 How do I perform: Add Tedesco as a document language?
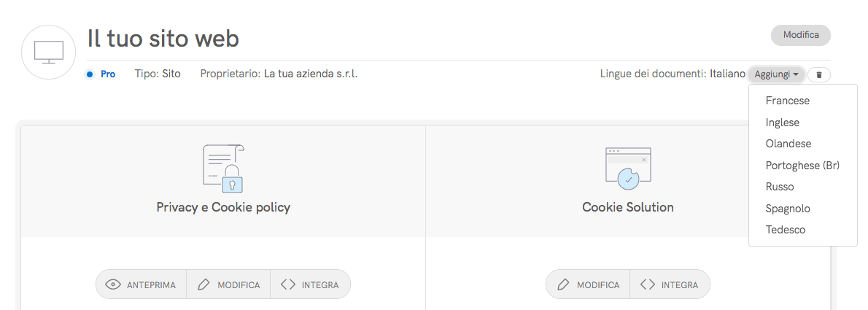coord(786,230)
